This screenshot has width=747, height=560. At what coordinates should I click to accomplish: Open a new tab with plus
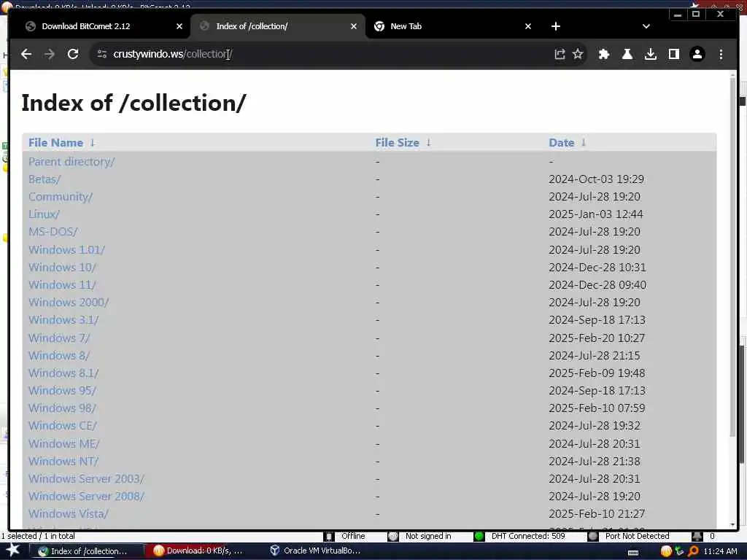[555, 27]
